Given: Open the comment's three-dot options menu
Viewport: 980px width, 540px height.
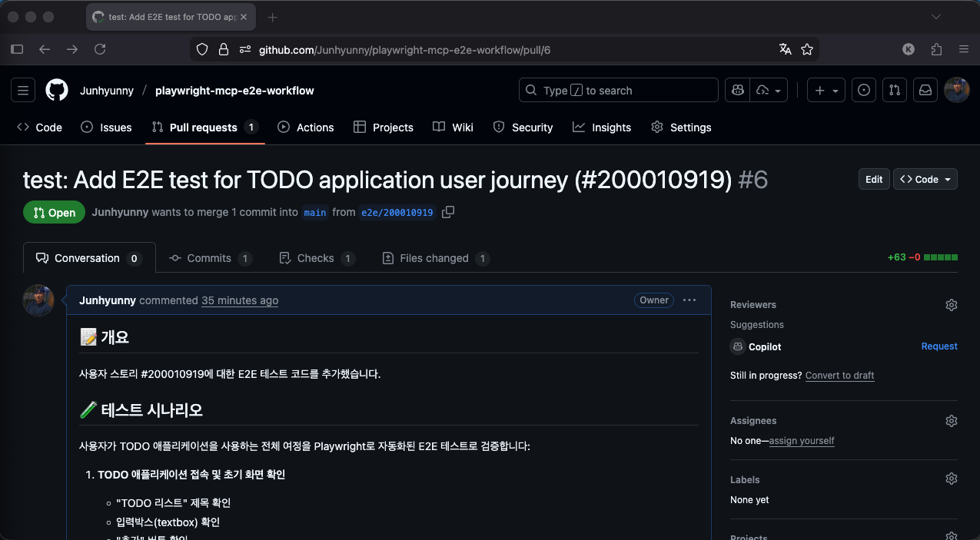Looking at the screenshot, I should pyautogui.click(x=689, y=300).
